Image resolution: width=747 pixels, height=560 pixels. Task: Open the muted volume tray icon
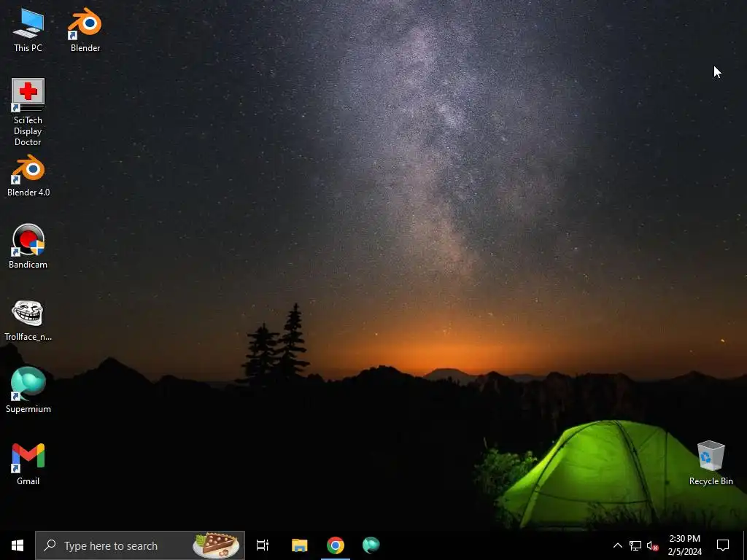[652, 545]
